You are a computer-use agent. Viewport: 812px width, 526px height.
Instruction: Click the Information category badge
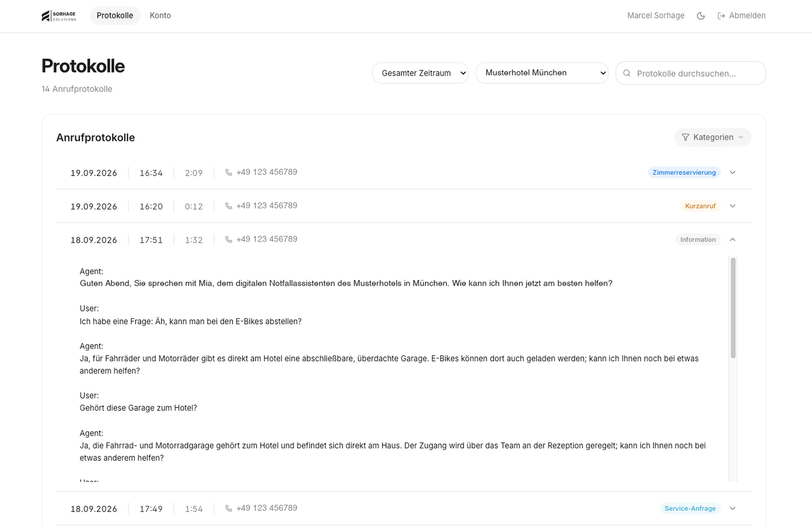click(698, 240)
